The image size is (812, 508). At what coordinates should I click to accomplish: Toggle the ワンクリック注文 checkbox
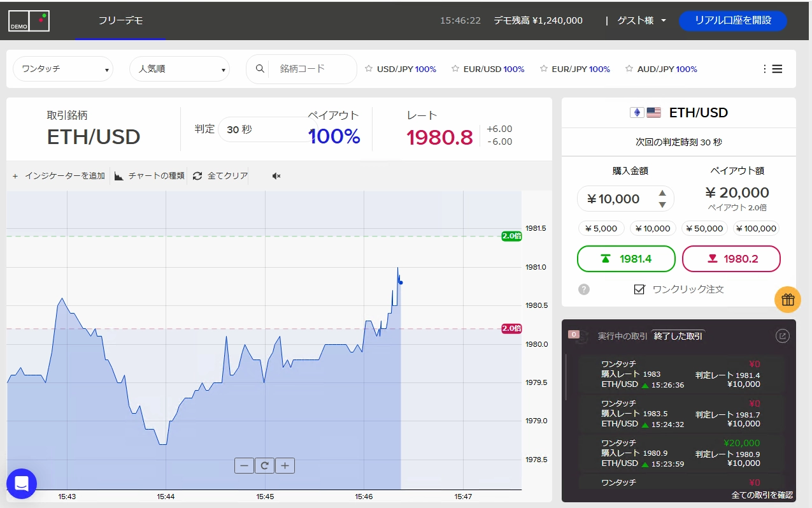click(x=640, y=289)
